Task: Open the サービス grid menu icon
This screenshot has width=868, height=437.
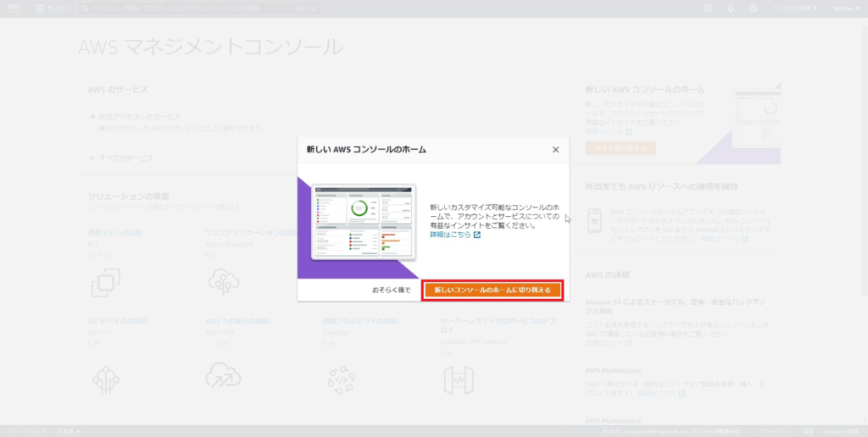Action: pyautogui.click(x=40, y=8)
